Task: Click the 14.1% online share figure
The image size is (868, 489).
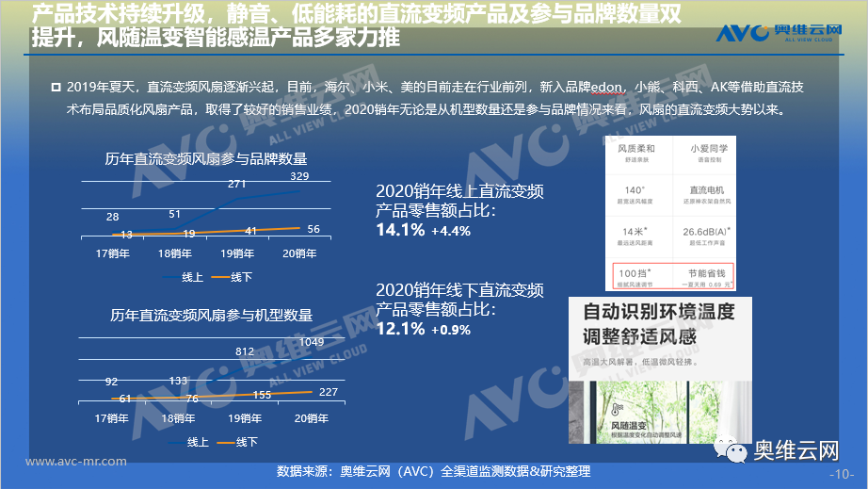Action: [400, 230]
